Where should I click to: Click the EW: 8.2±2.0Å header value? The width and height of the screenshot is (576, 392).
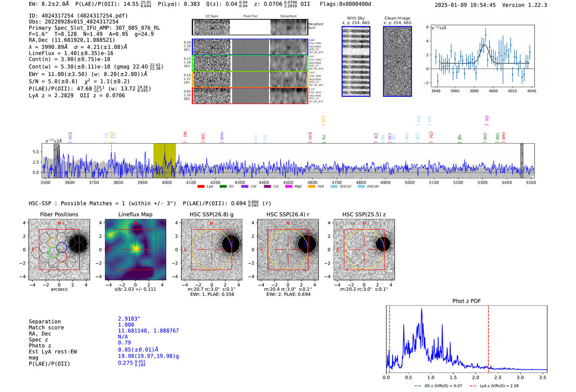point(49,4)
